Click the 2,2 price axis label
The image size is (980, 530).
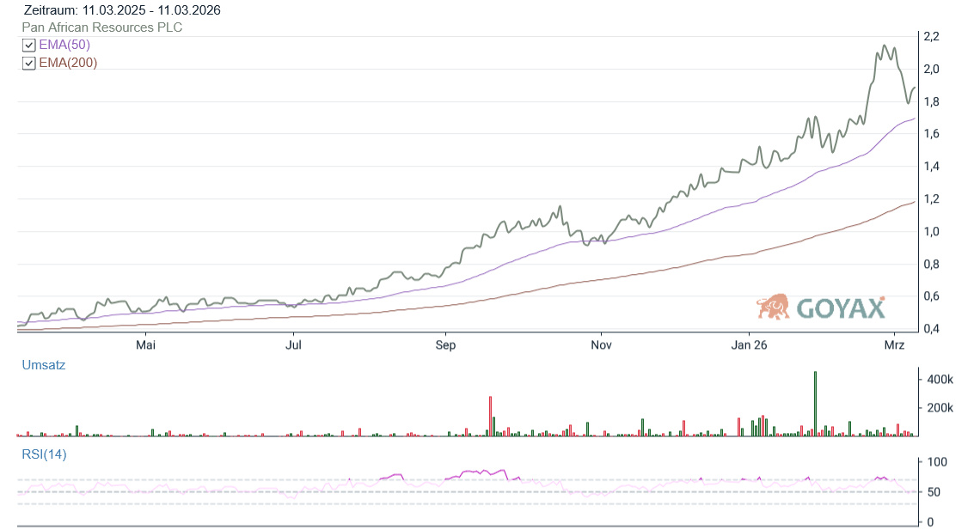931,36
